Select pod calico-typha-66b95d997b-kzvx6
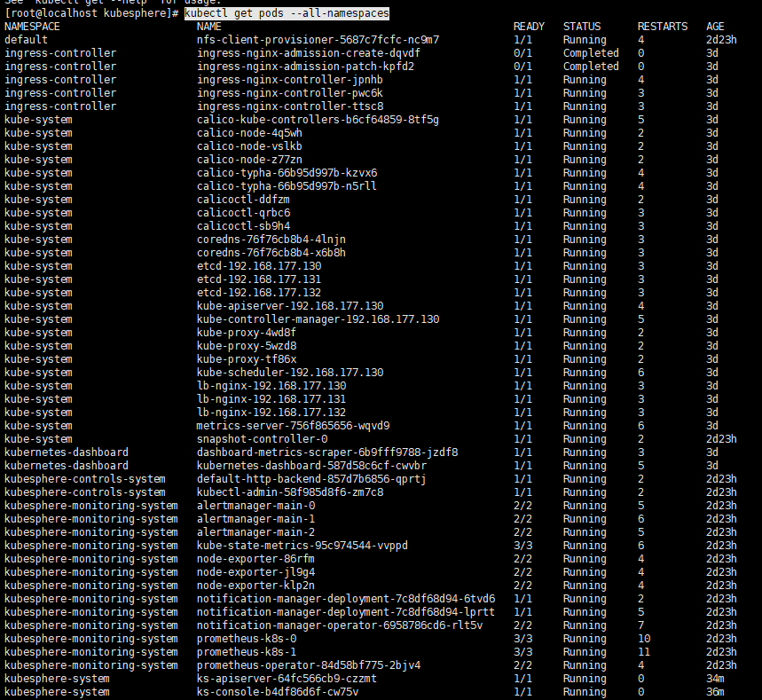This screenshot has height=700, width=762. pos(287,173)
